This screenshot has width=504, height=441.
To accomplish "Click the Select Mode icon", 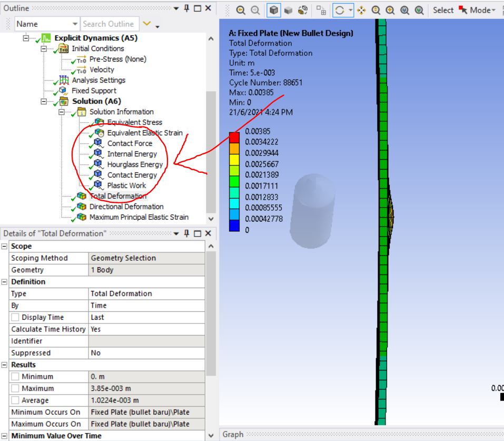I will tap(463, 10).
